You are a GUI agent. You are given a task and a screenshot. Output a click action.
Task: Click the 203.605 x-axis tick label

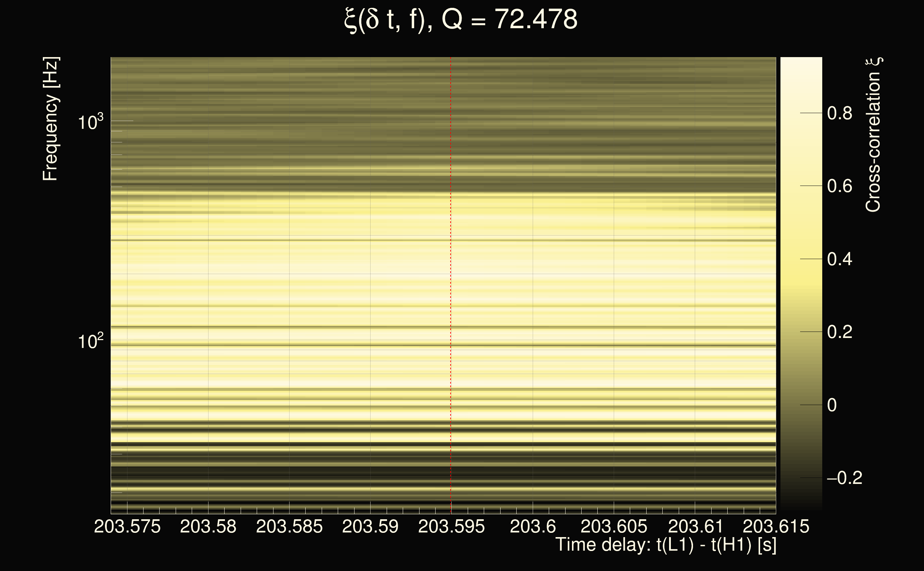coord(614,526)
